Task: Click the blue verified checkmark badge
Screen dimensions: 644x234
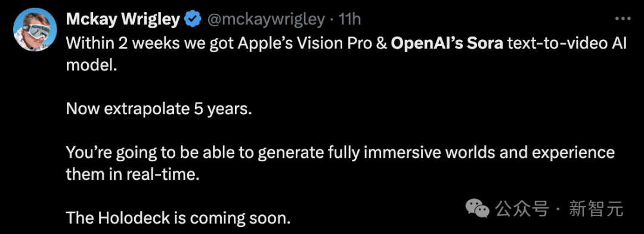Action: click(193, 19)
